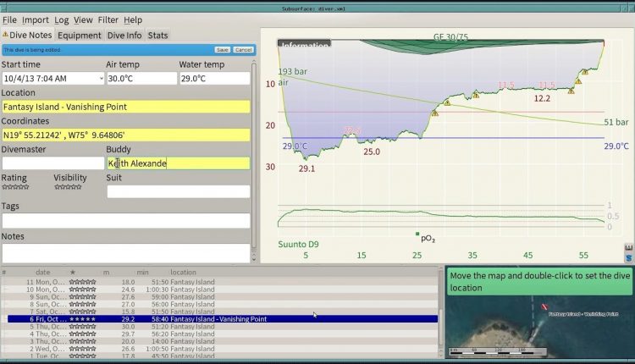Open the Start time dropdown arrow
This screenshot has height=364, width=635.
pyautogui.click(x=102, y=79)
